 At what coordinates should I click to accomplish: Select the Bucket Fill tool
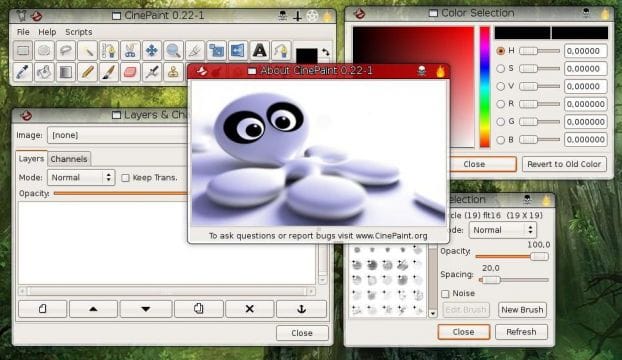tap(44, 72)
